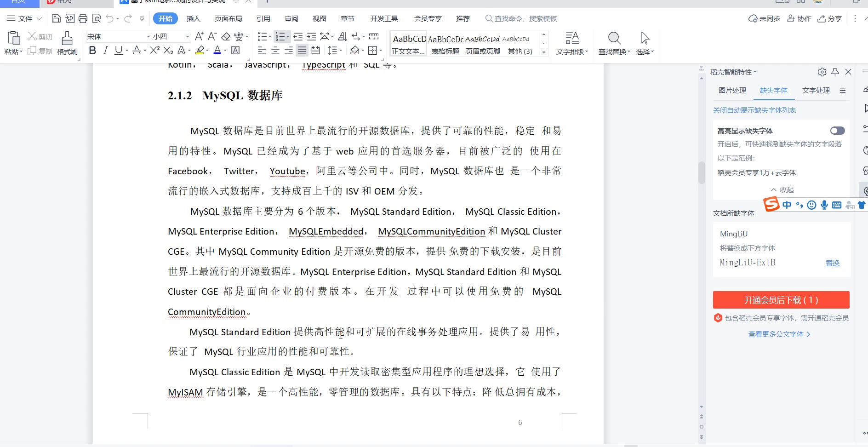The width and height of the screenshot is (868, 447).
Task: Switch to 插入 ribbon tab
Action: 194,18
